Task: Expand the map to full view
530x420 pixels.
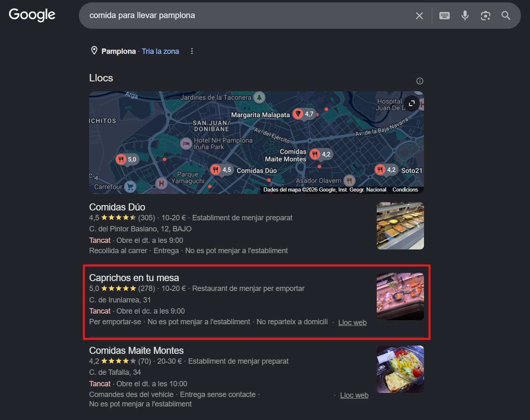Action: tap(412, 103)
